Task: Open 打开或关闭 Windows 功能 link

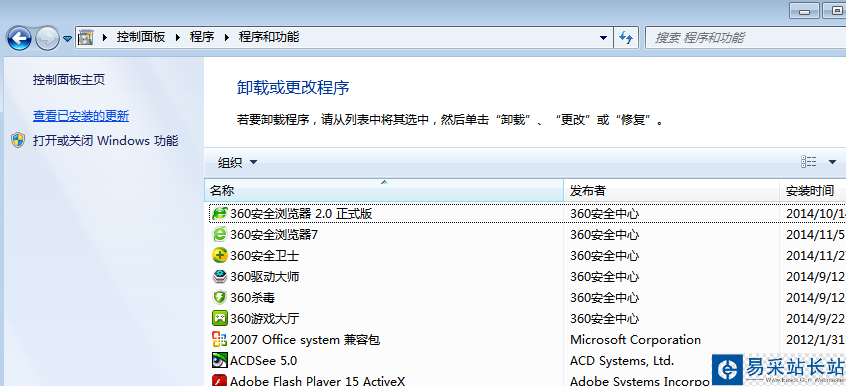Action: (105, 141)
